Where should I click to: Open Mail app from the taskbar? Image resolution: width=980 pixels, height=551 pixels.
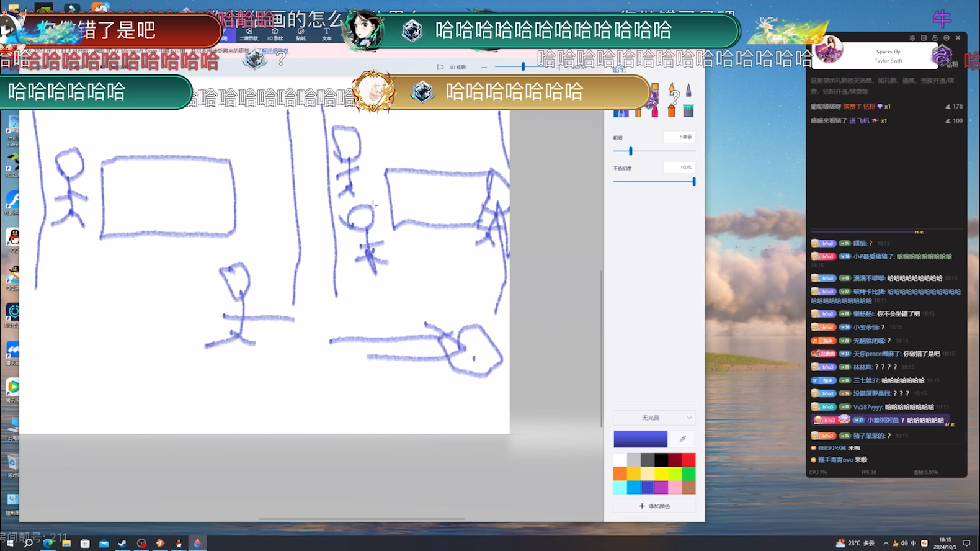tap(104, 543)
